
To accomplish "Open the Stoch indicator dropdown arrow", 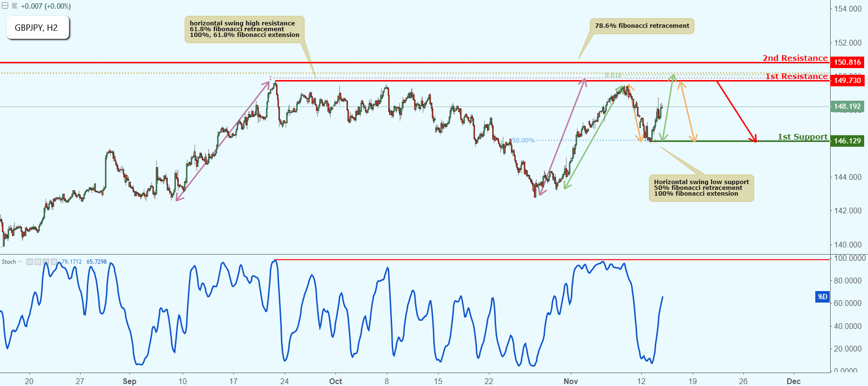I will click(20, 262).
